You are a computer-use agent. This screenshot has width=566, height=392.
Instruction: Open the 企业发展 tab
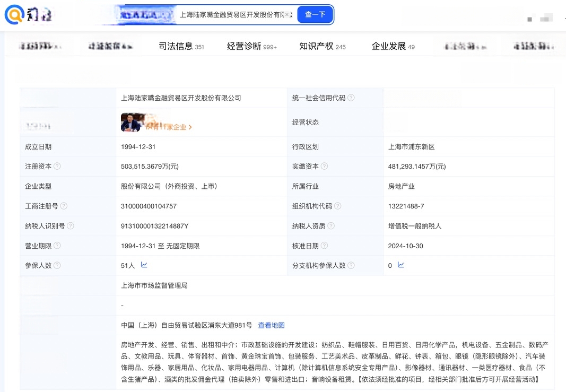pos(393,46)
